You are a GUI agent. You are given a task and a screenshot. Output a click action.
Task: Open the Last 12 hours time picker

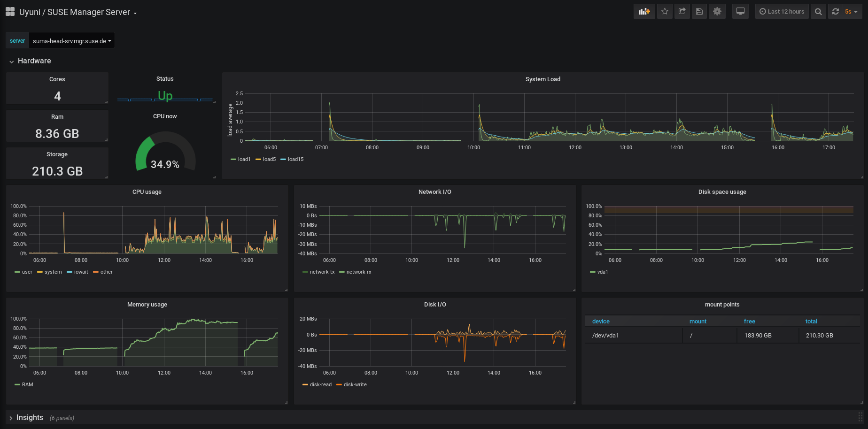pyautogui.click(x=782, y=12)
